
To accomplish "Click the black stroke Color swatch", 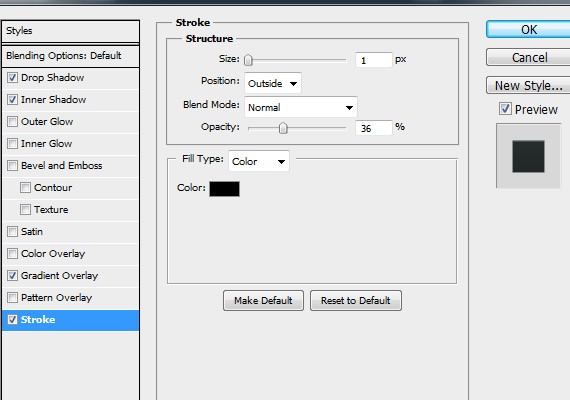I will pos(224,189).
